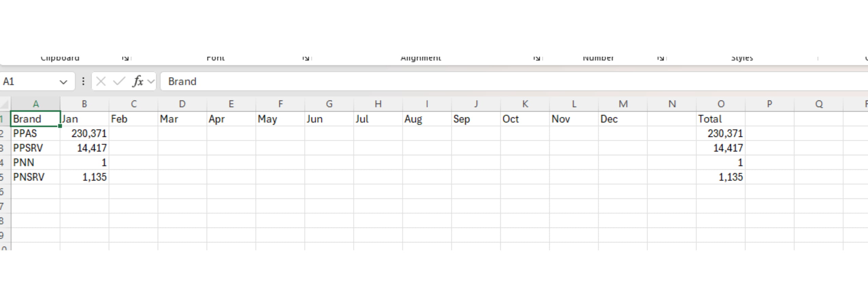Select column B header
This screenshot has height=307, width=868.
(84, 104)
